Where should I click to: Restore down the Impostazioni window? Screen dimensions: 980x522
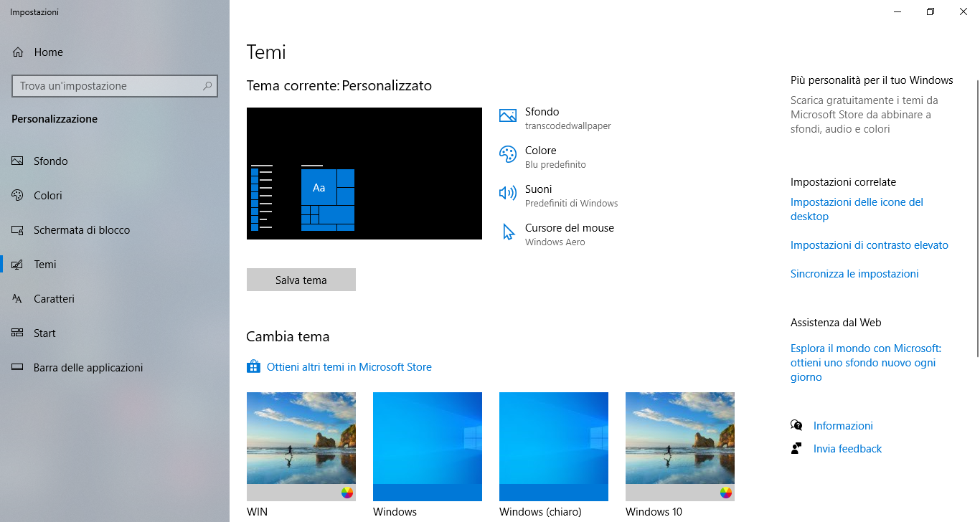(x=930, y=11)
